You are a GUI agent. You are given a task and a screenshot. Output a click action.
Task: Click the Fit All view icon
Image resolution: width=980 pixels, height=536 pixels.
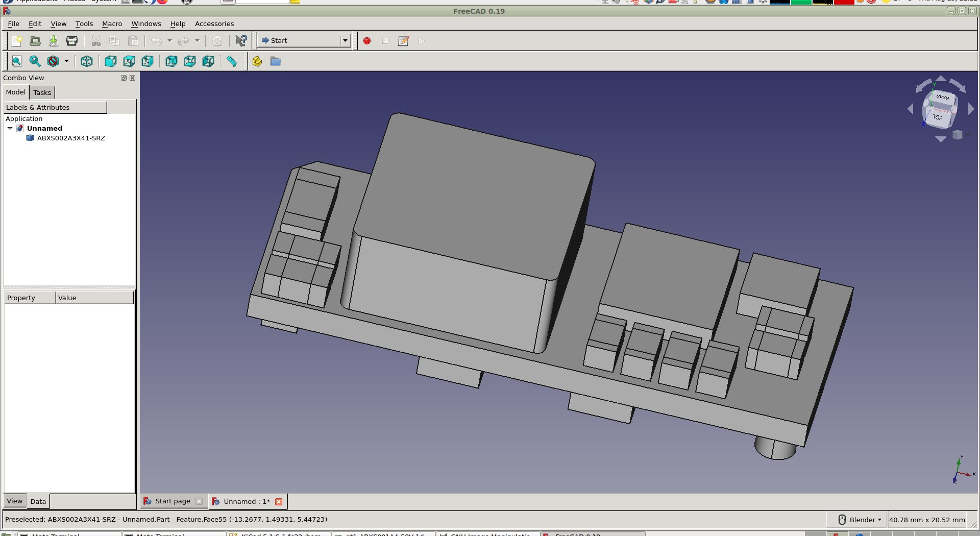tap(17, 61)
